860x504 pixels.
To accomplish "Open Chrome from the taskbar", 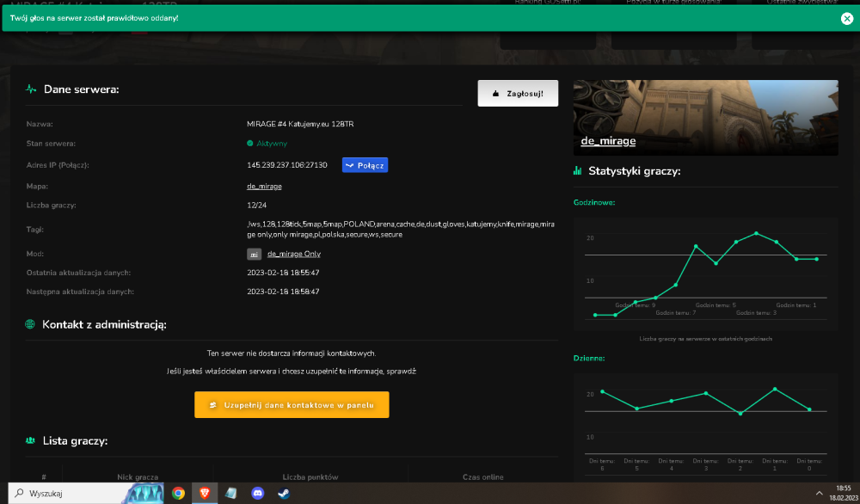I will click(x=178, y=493).
